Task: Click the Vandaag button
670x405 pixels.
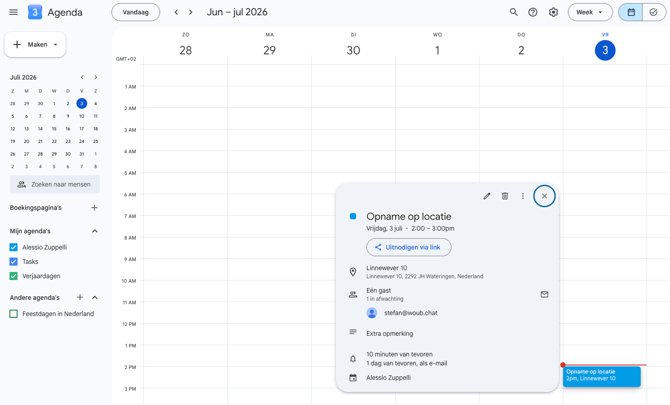Action: coord(135,12)
